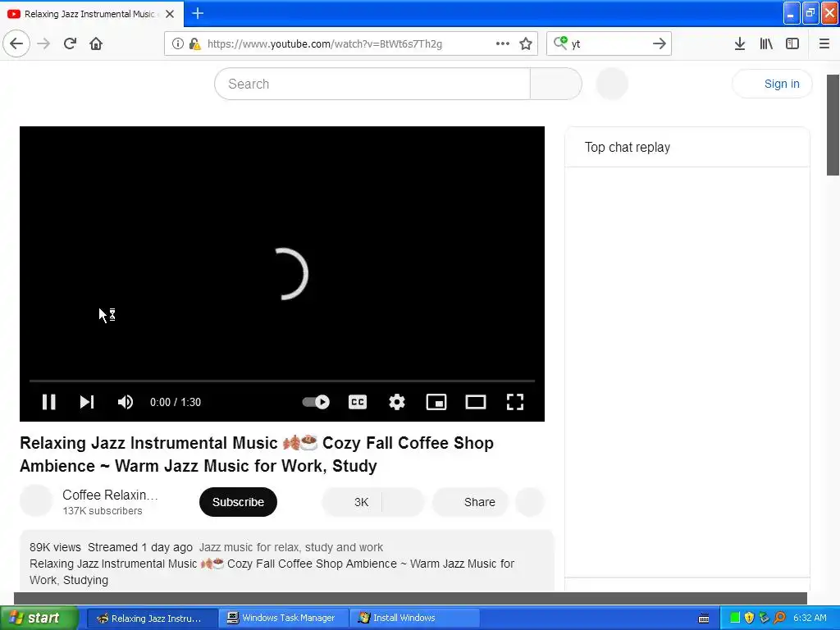The height and width of the screenshot is (630, 840).
Task: Minimize the browser window
Action: [x=792, y=13]
